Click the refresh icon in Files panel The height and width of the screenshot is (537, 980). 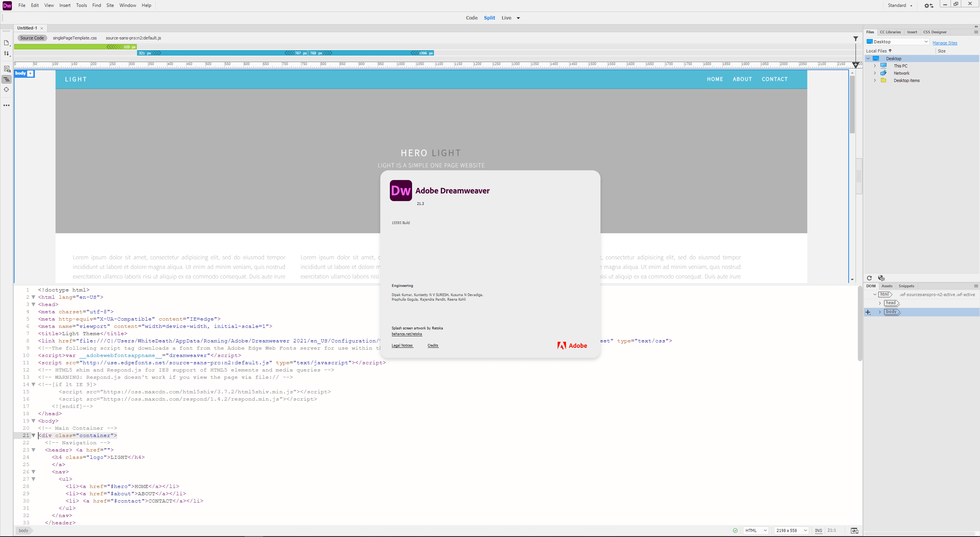pyautogui.click(x=869, y=278)
